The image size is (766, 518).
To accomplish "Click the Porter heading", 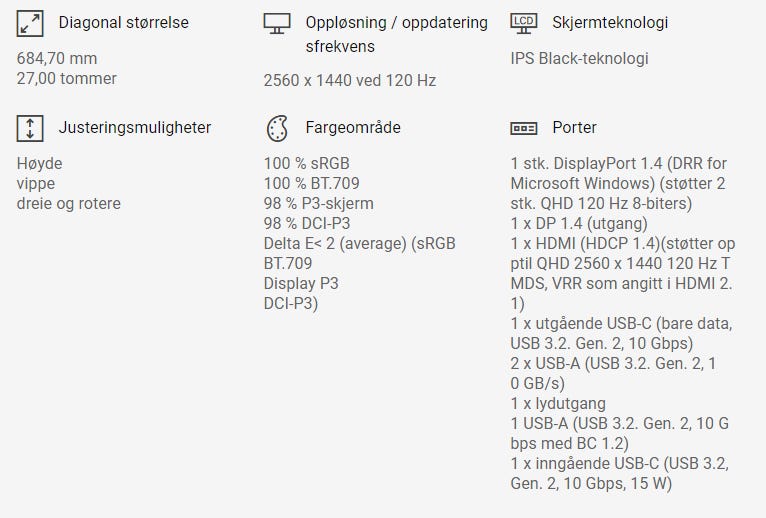I will coord(574,128).
